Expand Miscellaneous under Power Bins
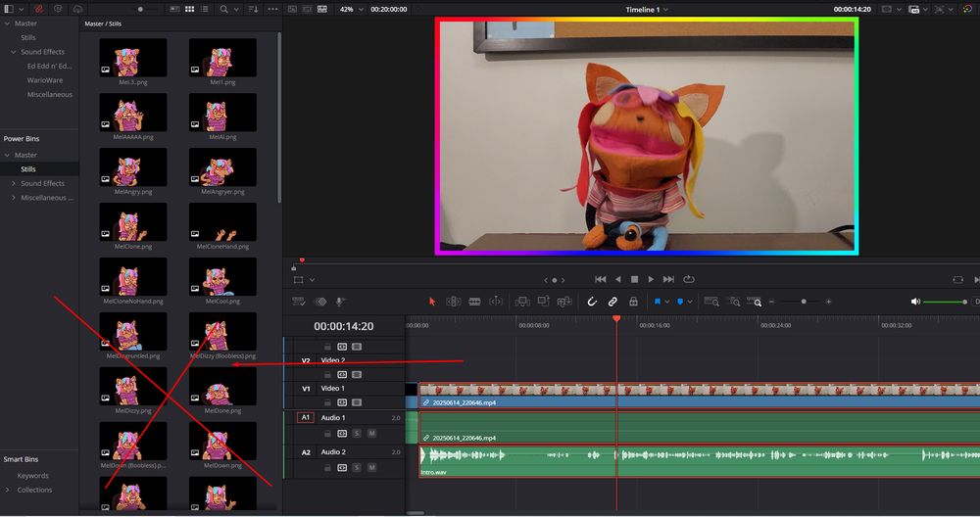 coord(13,198)
